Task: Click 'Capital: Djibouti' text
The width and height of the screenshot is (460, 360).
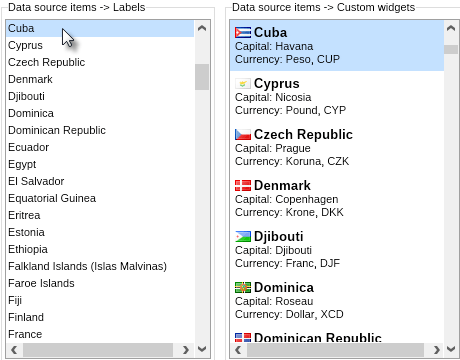Action: click(x=273, y=250)
